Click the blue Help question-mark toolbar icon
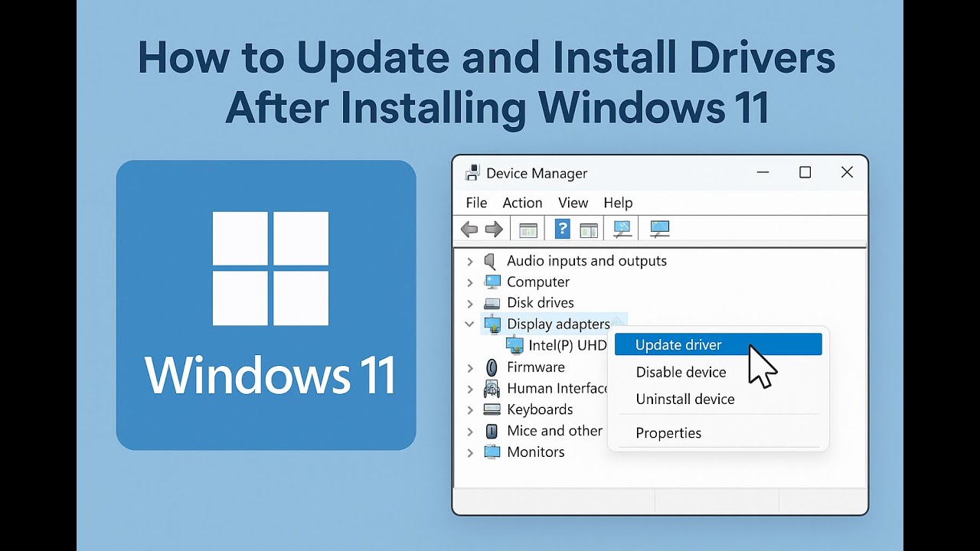Image resolution: width=980 pixels, height=551 pixels. click(x=563, y=228)
